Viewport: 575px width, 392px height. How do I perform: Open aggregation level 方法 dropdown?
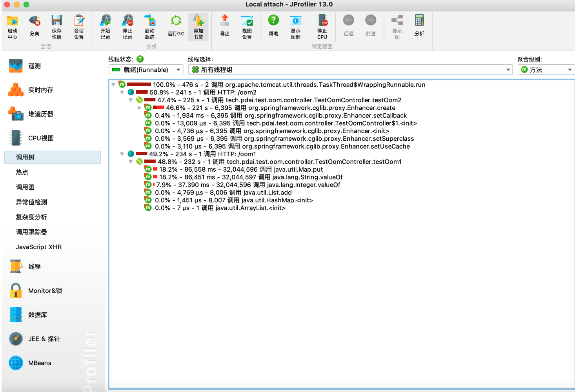(546, 70)
